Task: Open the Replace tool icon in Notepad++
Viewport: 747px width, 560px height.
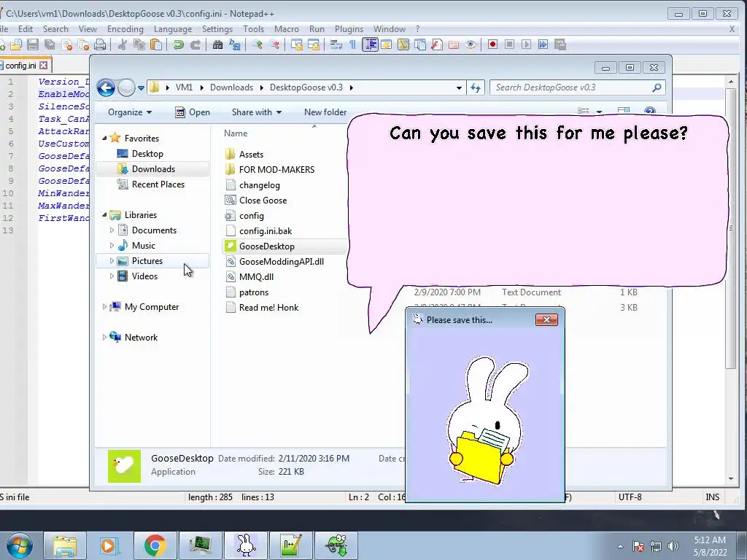Action: coord(234,44)
